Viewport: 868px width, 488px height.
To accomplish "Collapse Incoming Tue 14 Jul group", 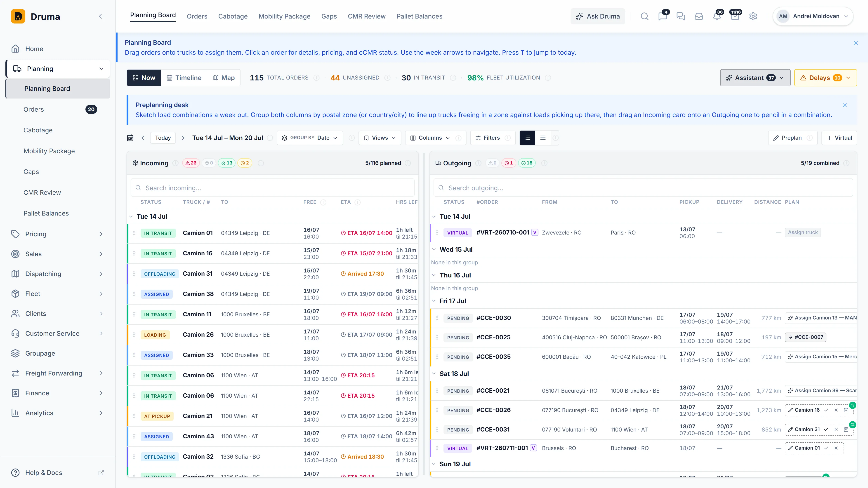I will (x=131, y=217).
